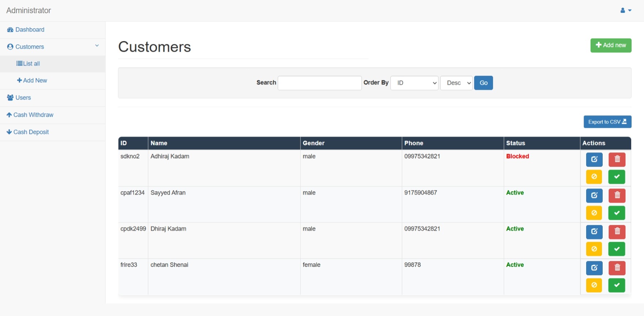Image resolution: width=644 pixels, height=316 pixels.
Task: Collapse the Customers sidebar chevron
Action: 97,46
